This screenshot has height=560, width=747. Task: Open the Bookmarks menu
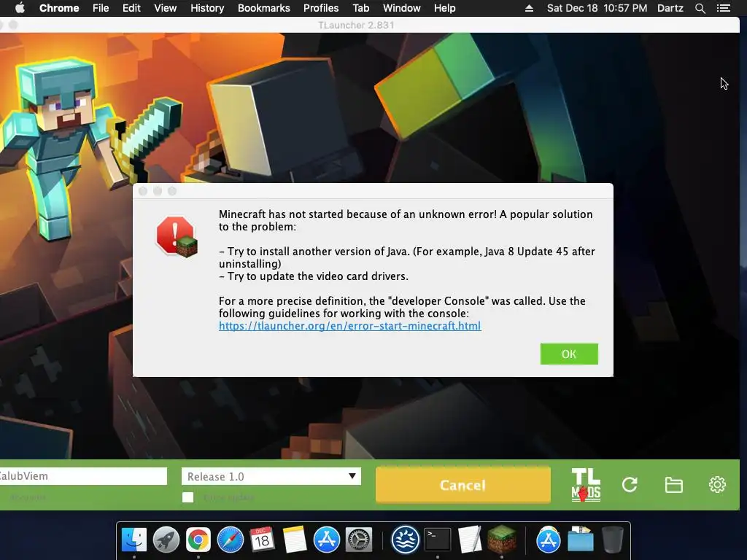pos(264,8)
